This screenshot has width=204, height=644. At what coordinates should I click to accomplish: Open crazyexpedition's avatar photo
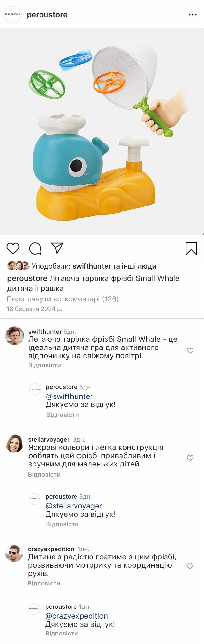coord(14,553)
